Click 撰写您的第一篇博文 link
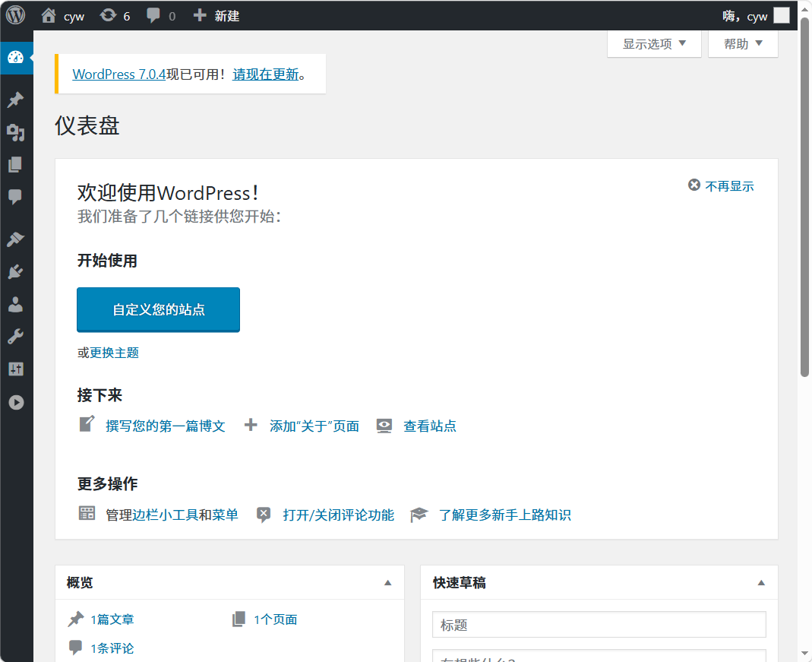Viewport: 812px width, 662px height. [x=166, y=426]
